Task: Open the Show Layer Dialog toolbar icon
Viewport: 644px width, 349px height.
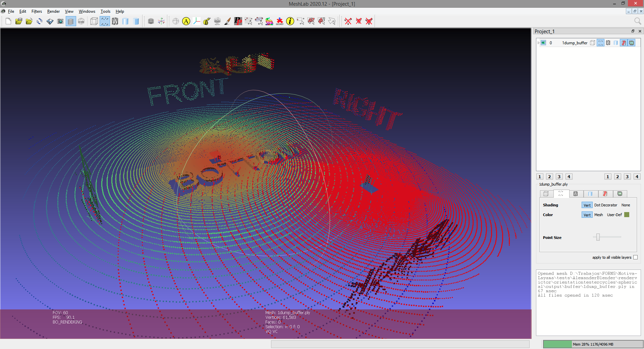Action: pyautogui.click(x=70, y=21)
